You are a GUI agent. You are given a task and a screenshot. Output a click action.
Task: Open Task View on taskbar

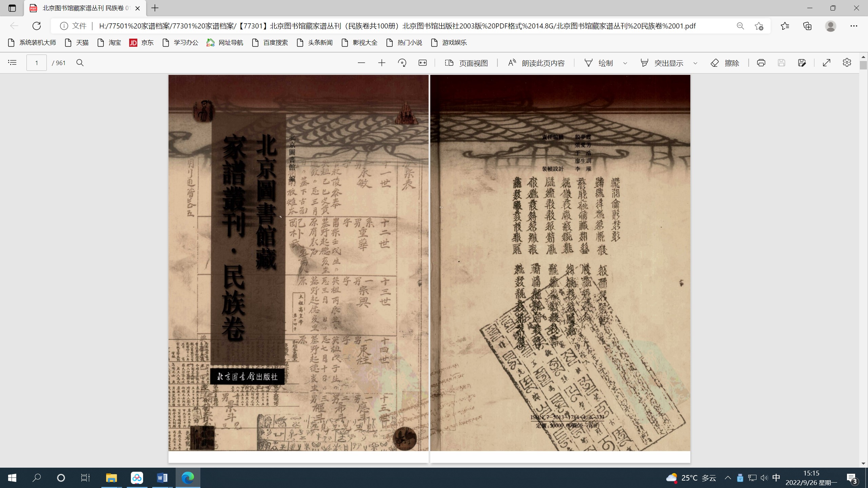pyautogui.click(x=85, y=478)
